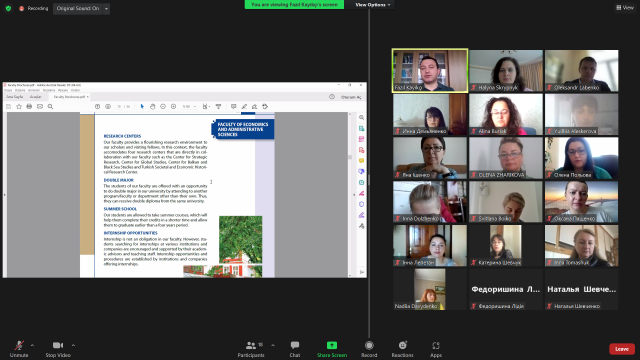The width and height of the screenshot is (640, 360).
Task: Expand the caret next to Participants
Action: tap(273, 345)
